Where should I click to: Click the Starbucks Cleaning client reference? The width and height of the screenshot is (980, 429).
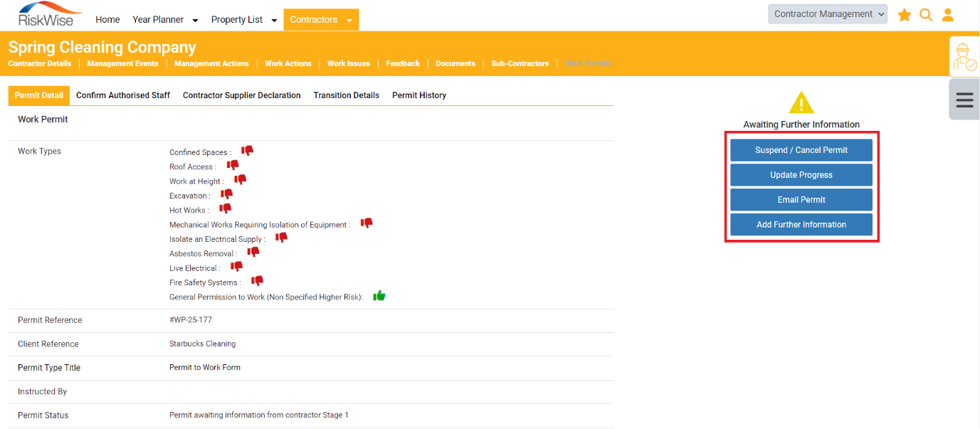coord(203,344)
